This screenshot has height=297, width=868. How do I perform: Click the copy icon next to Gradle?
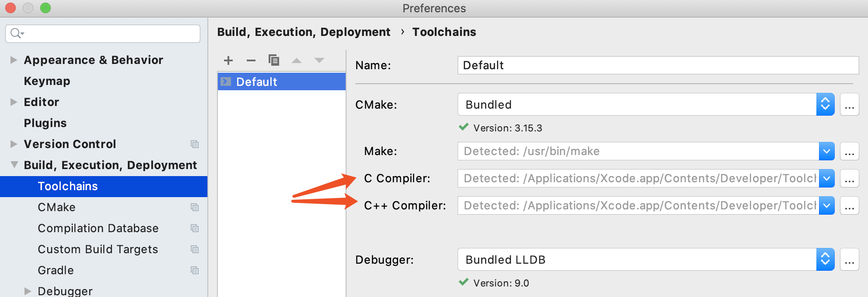pos(195,270)
